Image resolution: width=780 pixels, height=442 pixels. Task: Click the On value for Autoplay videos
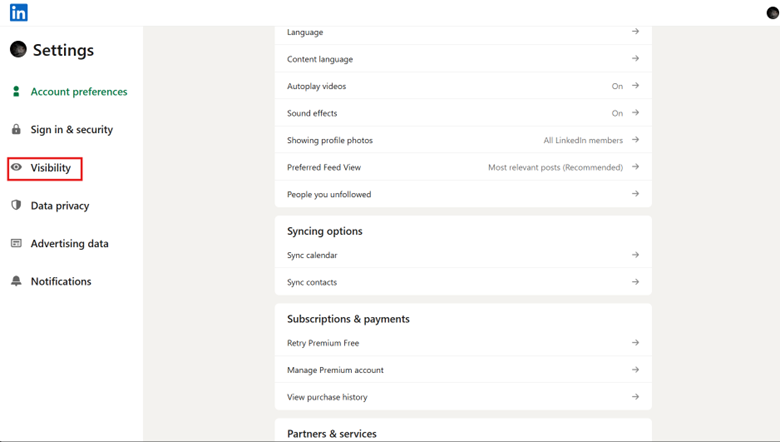(617, 86)
